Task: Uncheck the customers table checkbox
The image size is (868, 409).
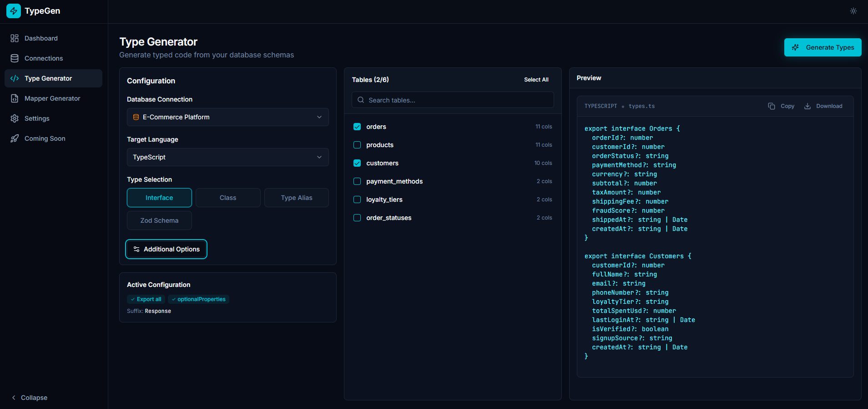Action: pos(357,163)
